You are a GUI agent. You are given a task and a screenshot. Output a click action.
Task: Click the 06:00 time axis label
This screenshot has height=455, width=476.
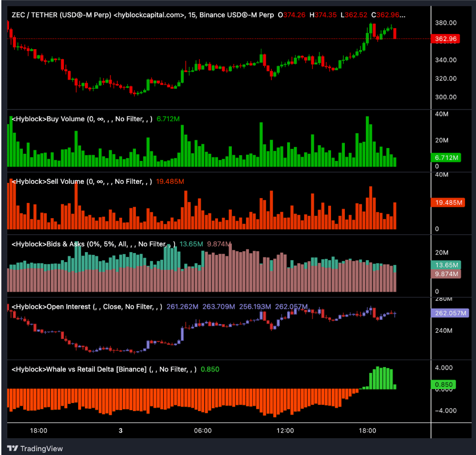203,430
